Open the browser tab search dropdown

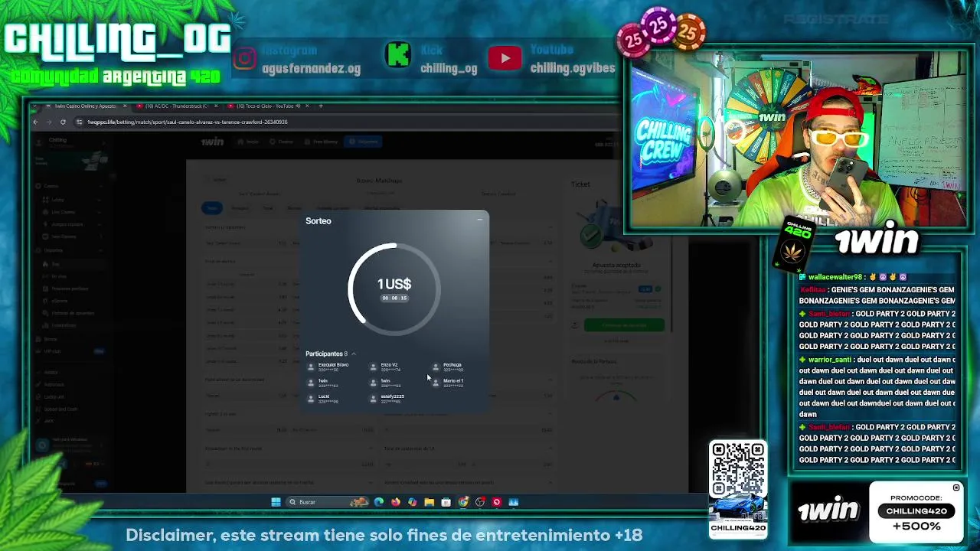pos(34,106)
